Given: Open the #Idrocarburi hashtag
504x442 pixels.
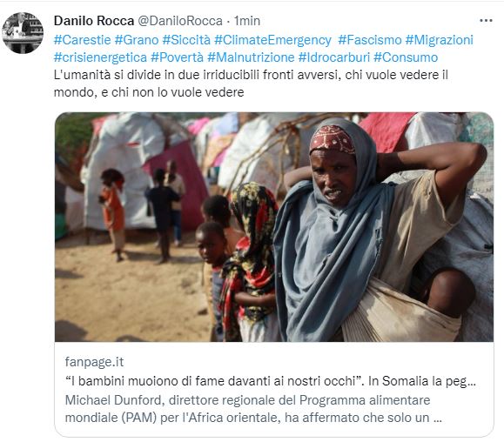Looking at the screenshot, I should coord(334,57).
